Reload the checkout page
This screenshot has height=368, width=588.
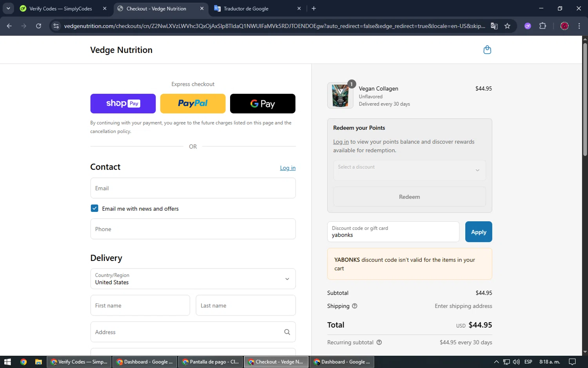[38, 26]
